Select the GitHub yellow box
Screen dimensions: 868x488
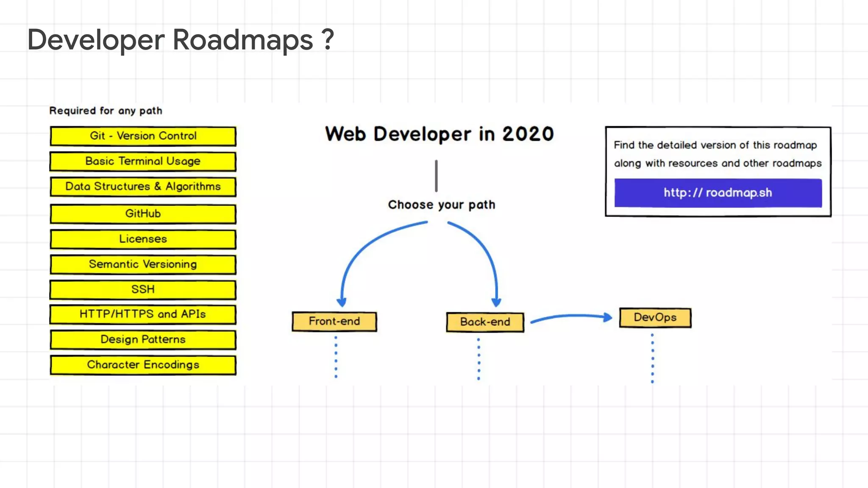click(143, 213)
